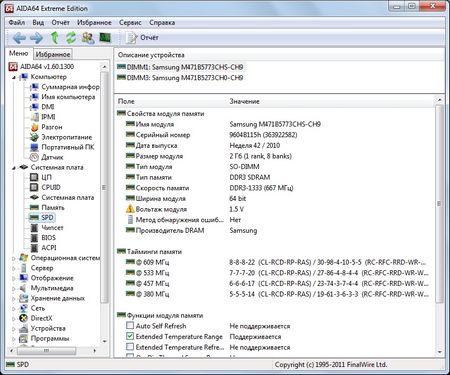Select the Электропитание icon
Viewport: 450px width, 375px height.
click(x=34, y=137)
